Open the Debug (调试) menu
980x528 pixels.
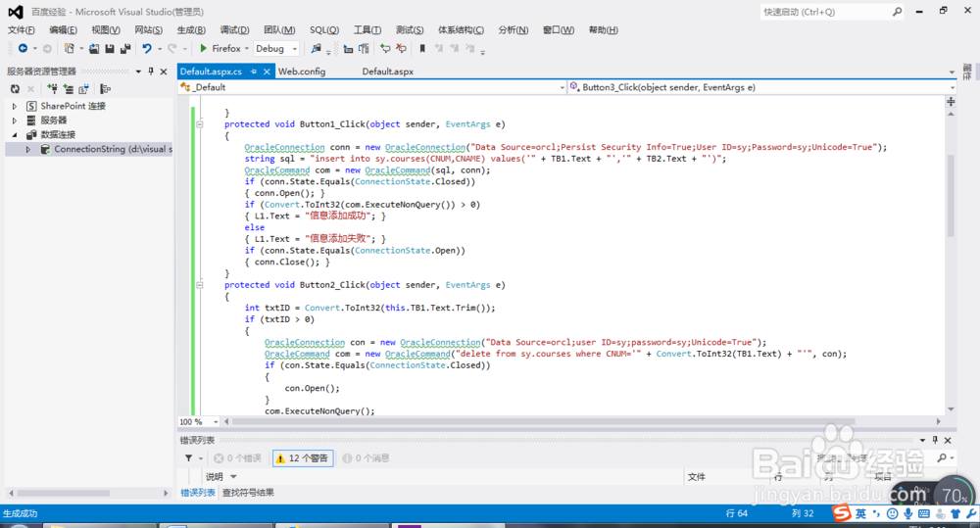(234, 30)
